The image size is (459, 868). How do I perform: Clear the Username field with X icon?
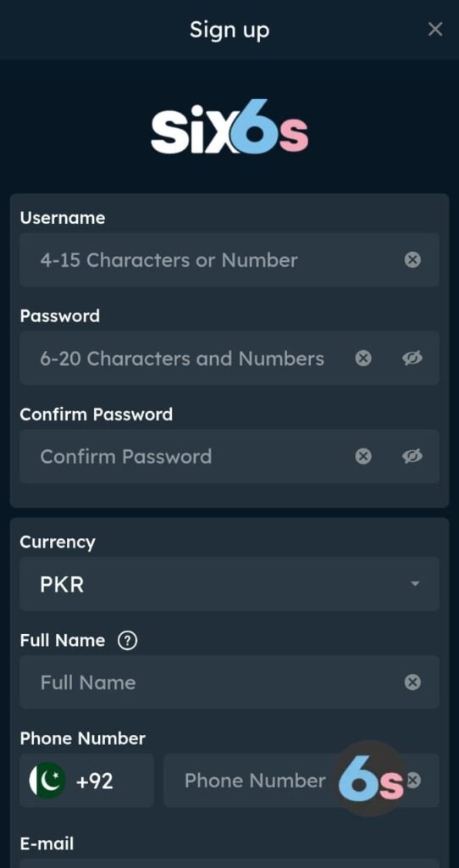(x=412, y=259)
